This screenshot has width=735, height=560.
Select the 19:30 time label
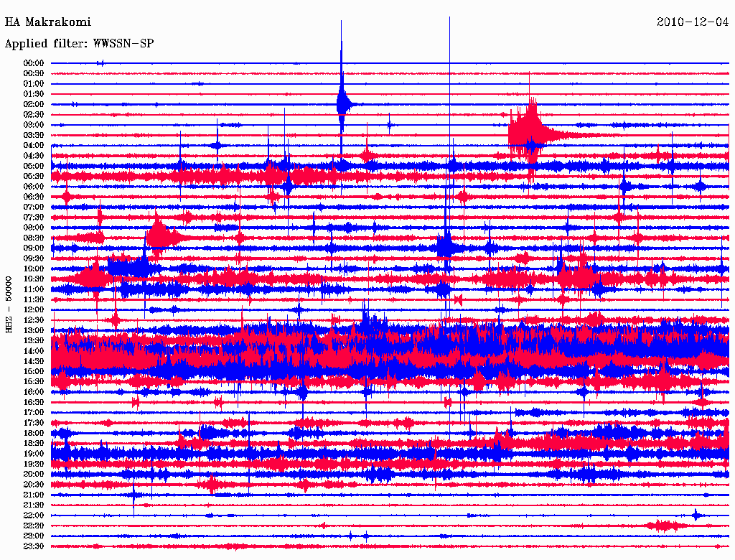pos(34,464)
